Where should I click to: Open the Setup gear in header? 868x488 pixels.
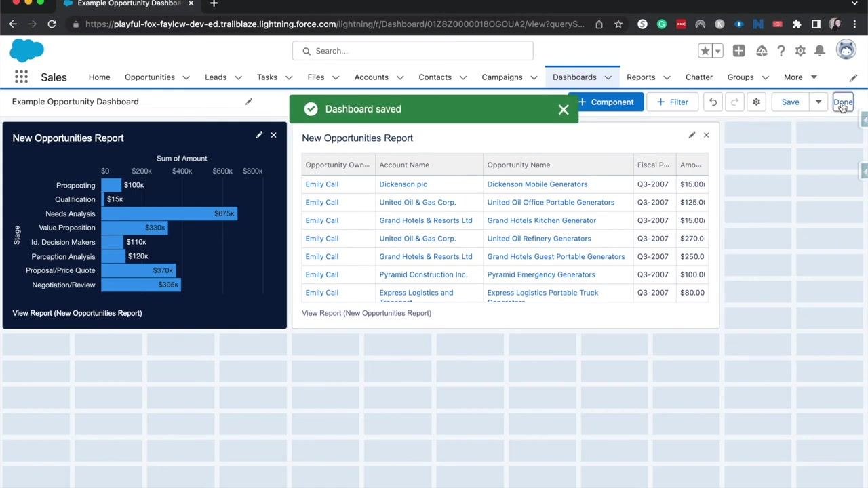point(800,51)
